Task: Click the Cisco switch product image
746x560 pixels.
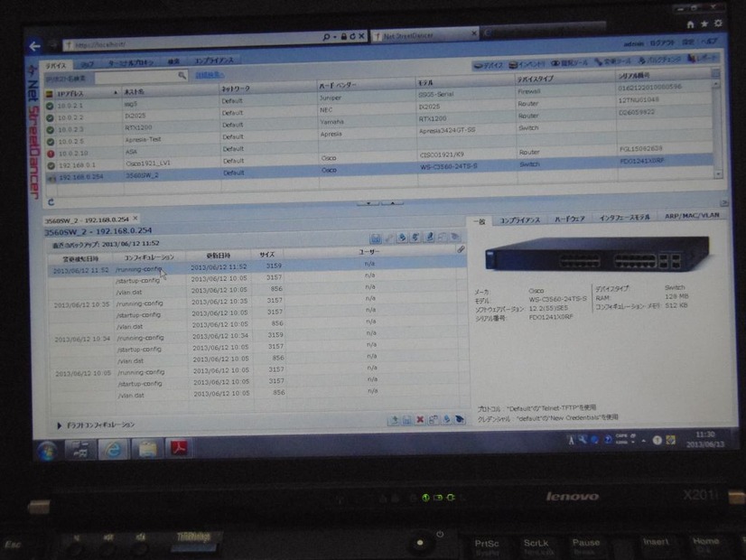Action: [597, 254]
